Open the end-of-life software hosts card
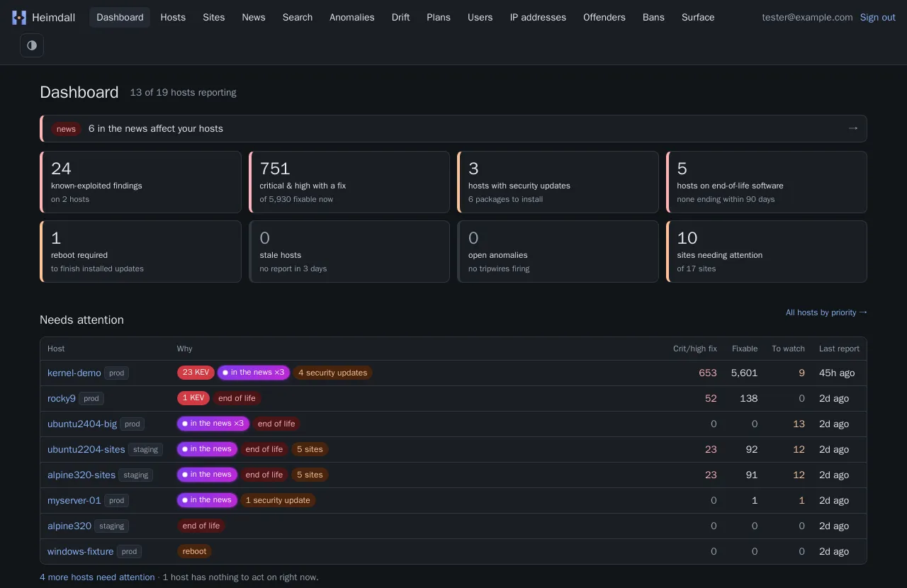The image size is (907, 588). click(x=767, y=182)
